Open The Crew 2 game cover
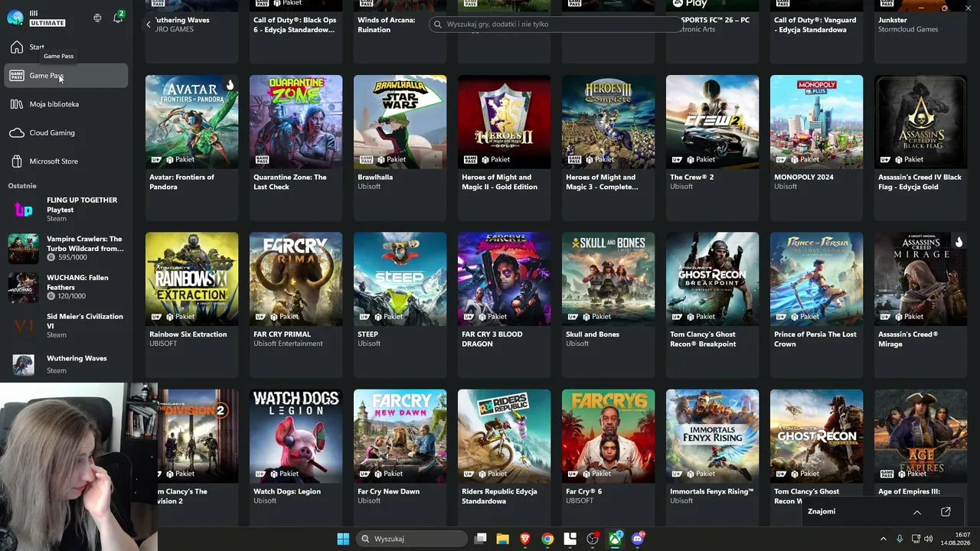The height and width of the screenshot is (551, 980). pos(712,122)
